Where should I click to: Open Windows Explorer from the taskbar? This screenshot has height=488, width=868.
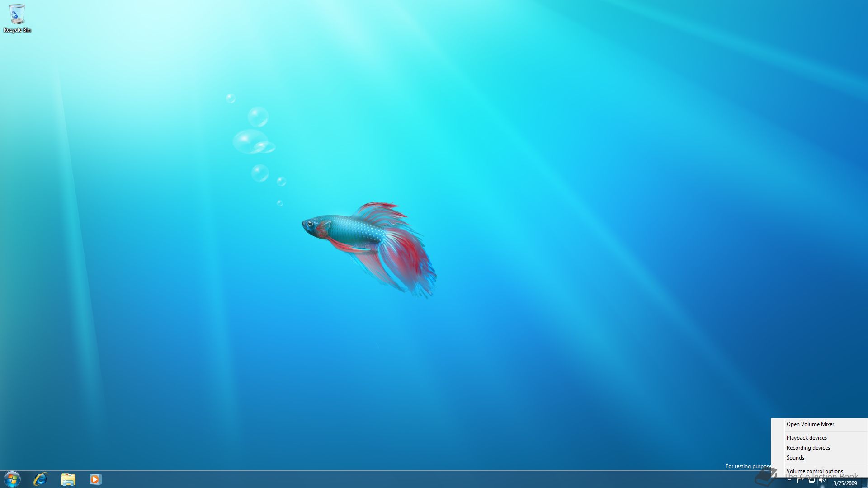coord(68,479)
